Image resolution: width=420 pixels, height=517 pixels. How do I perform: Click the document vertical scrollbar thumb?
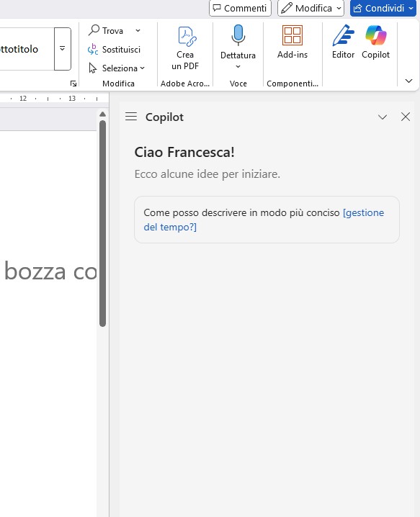[x=102, y=223]
